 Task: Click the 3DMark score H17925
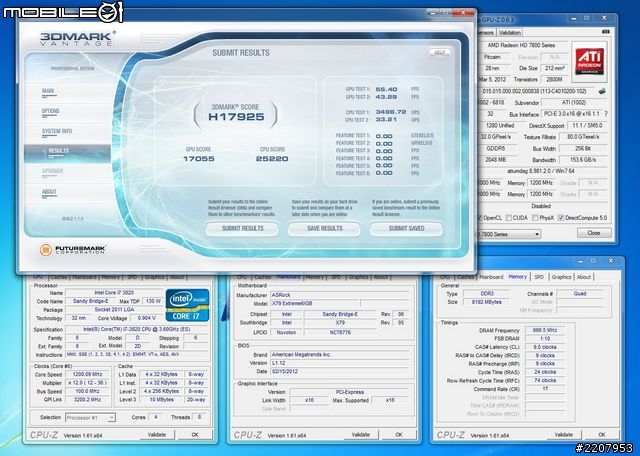(x=236, y=117)
